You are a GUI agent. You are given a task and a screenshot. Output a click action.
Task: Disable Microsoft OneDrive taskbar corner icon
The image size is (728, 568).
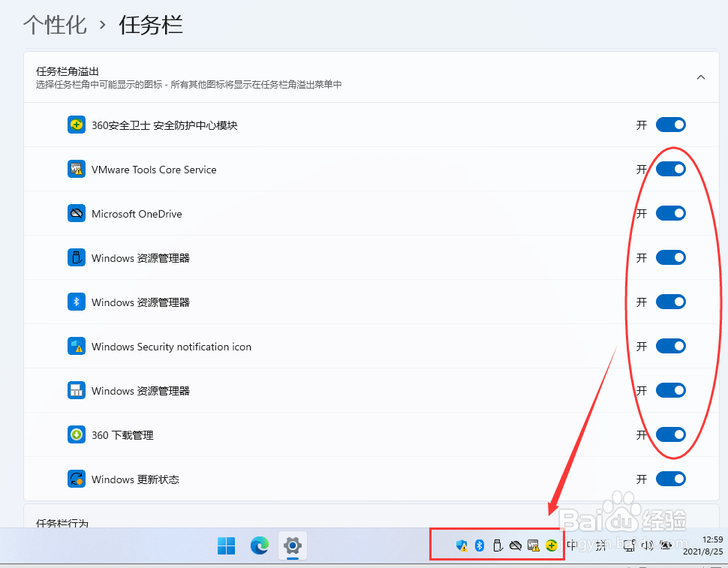click(x=671, y=213)
